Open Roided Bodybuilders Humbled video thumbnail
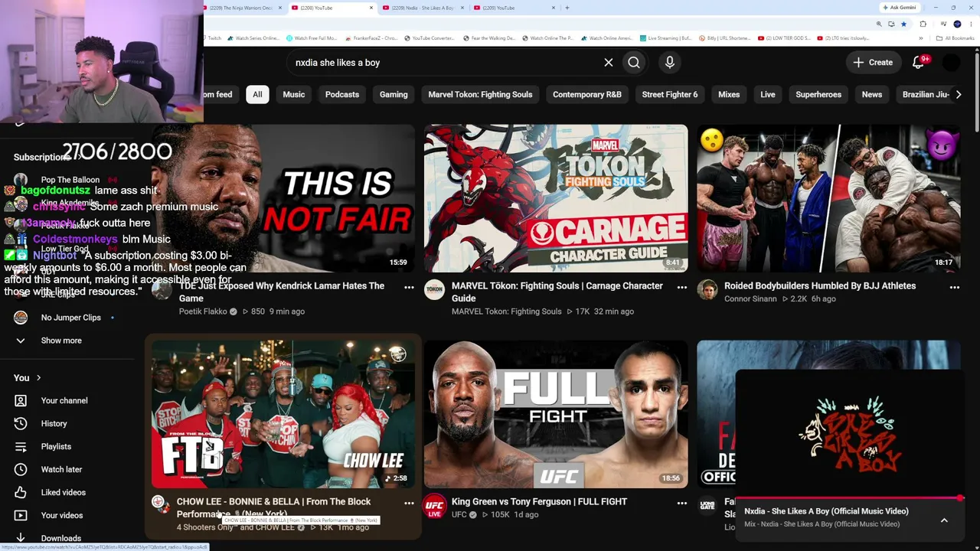This screenshot has height=551, width=980. pyautogui.click(x=828, y=199)
